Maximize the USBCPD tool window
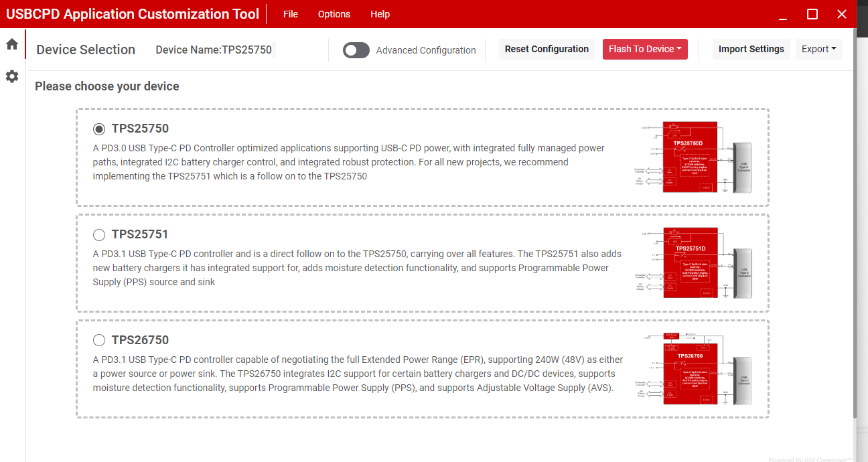Viewport: 868px width, 462px height. coord(812,14)
